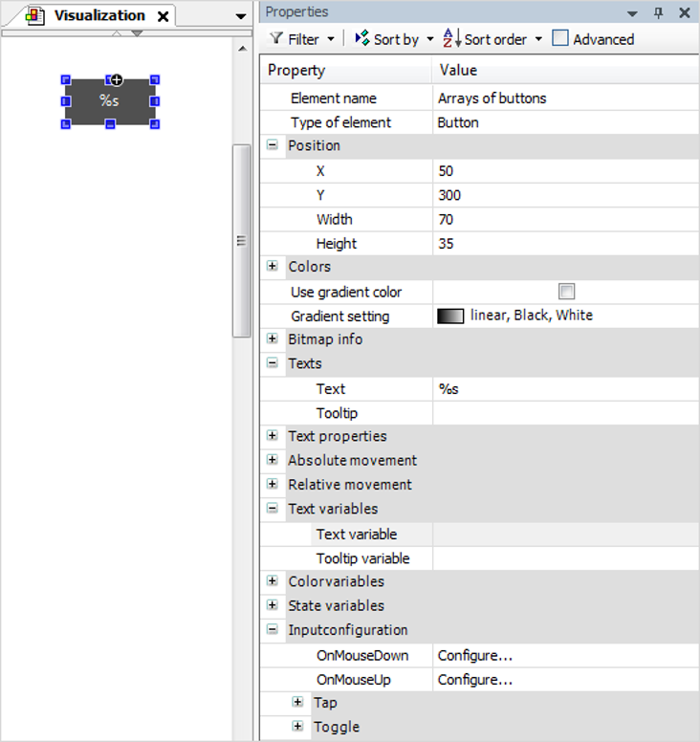Click the pin icon of Properties panel
Screen dimensions: 700x742
click(658, 12)
